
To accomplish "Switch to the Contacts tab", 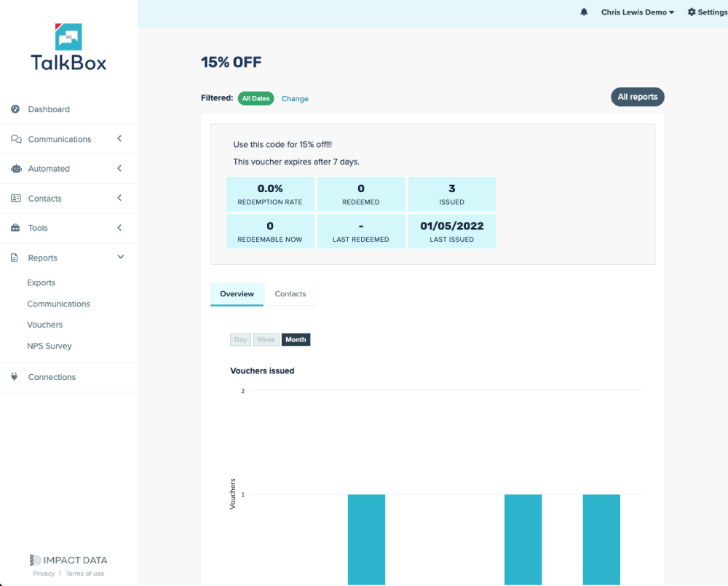I will 290,294.
